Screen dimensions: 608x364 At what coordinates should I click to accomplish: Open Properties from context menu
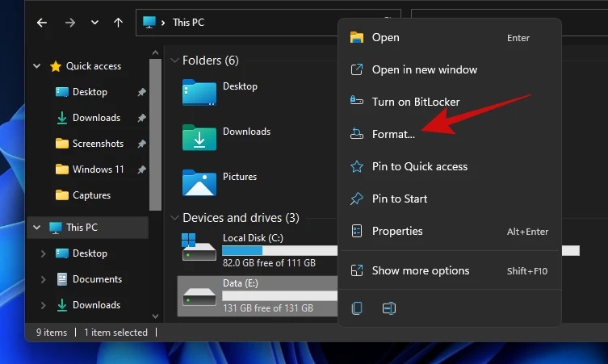point(450,231)
